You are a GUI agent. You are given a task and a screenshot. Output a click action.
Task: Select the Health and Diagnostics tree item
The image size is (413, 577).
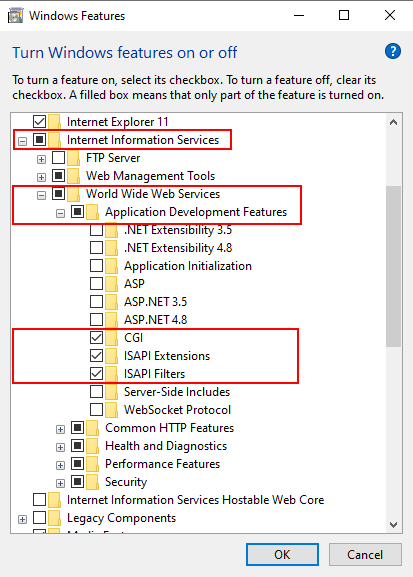click(x=166, y=446)
